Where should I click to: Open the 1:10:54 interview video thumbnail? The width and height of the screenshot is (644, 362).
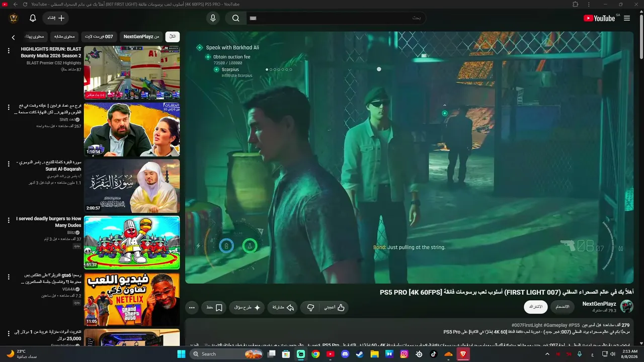[x=132, y=130]
